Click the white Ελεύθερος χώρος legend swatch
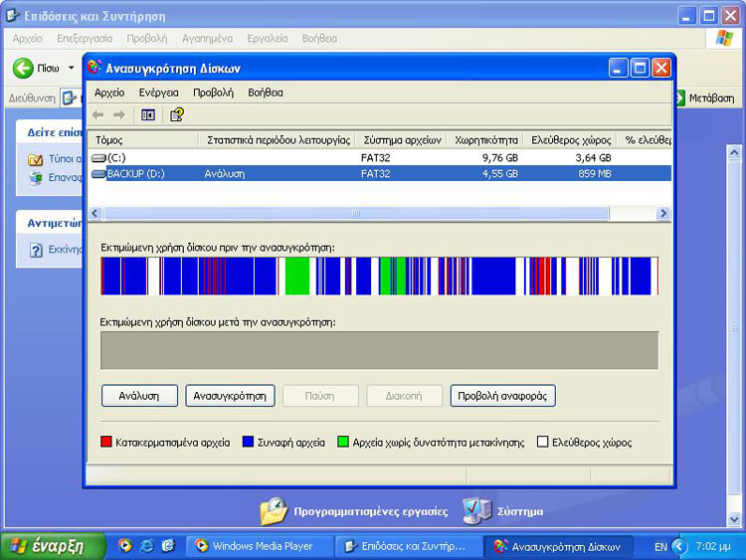Viewport: 746px width, 560px height. (542, 442)
